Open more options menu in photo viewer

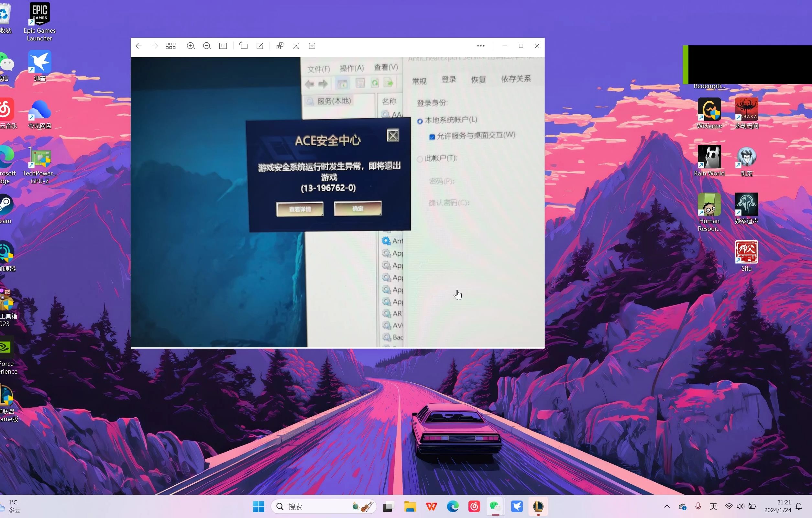tap(481, 46)
